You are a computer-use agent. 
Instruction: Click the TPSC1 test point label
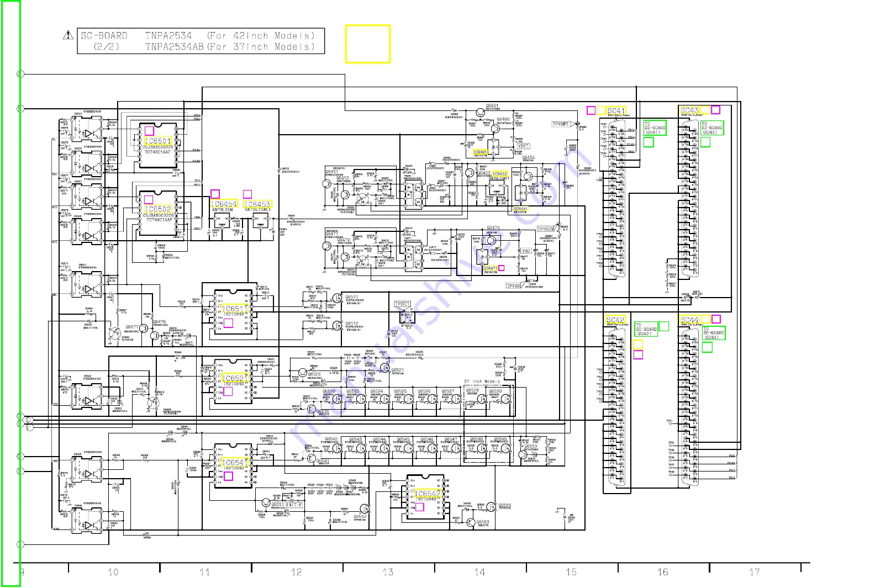tap(402, 304)
